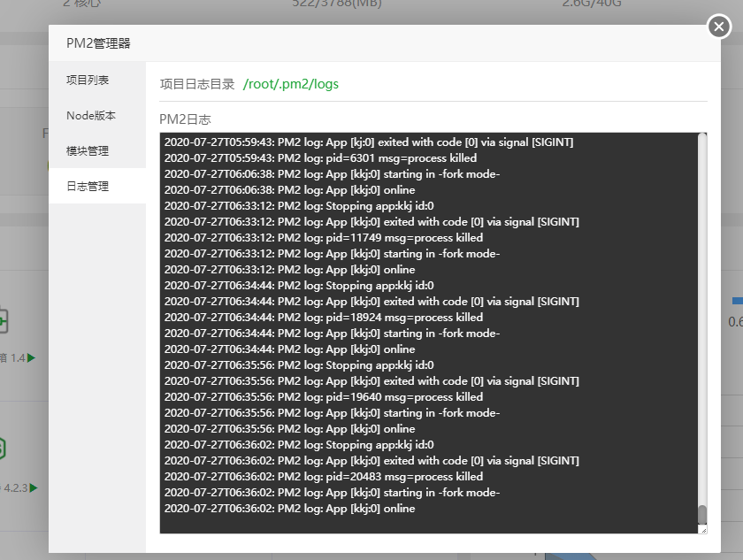The width and height of the screenshot is (743, 560).
Task: Click the PM2日志 heading
Action: click(x=185, y=119)
